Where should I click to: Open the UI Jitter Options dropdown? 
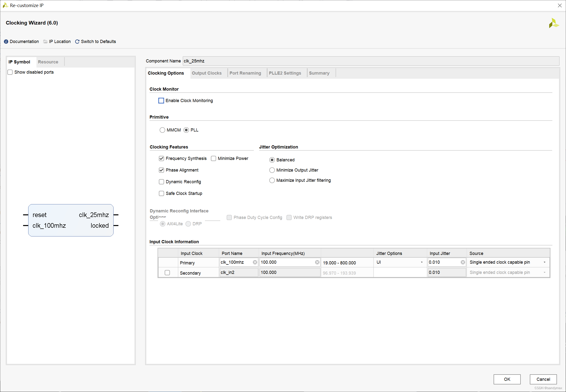coord(400,262)
